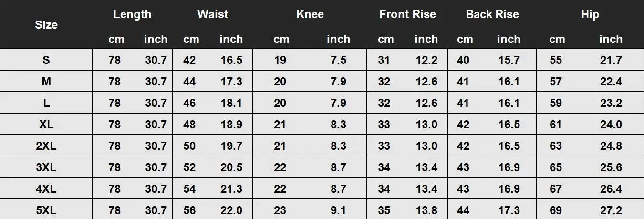Click the 3XL size row label
The width and height of the screenshot is (644, 219).
click(x=46, y=167)
